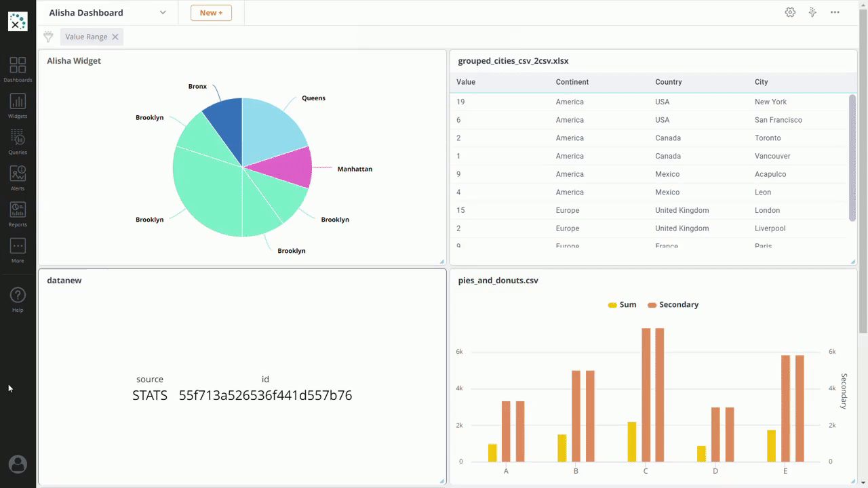
Task: Open dashboard settings via the gear icon
Action: pyautogui.click(x=790, y=12)
